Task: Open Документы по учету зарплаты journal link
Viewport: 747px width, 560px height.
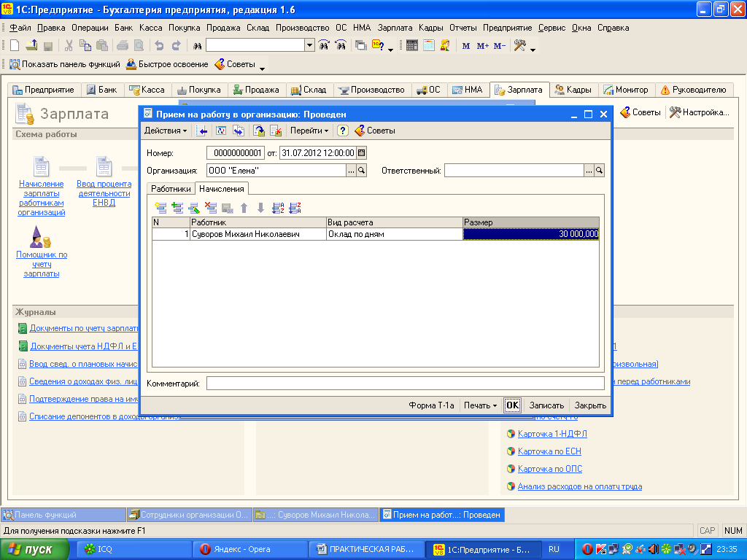Action: click(84, 328)
